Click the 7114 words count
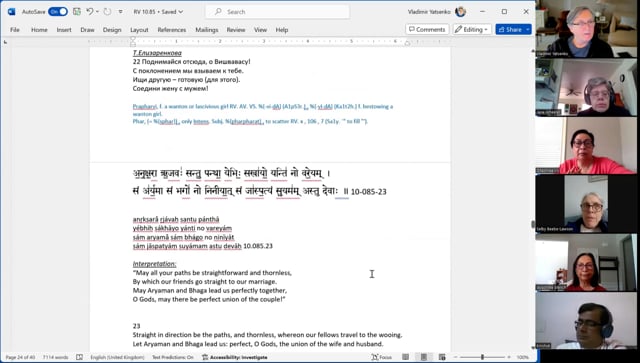The image size is (640, 363). (x=56, y=357)
